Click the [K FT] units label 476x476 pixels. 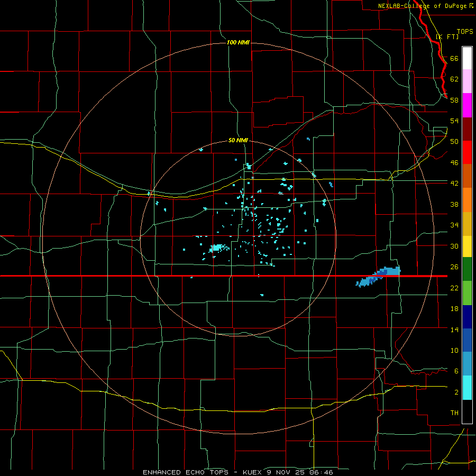click(x=447, y=36)
